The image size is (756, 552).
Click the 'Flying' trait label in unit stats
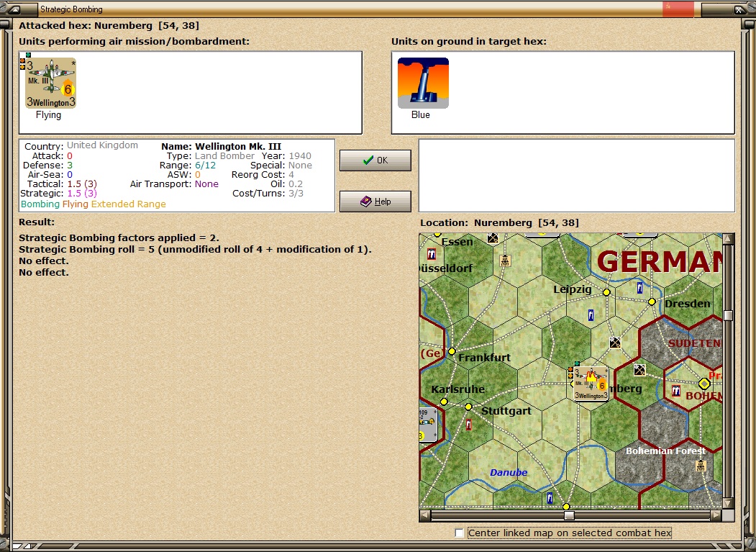coord(76,204)
